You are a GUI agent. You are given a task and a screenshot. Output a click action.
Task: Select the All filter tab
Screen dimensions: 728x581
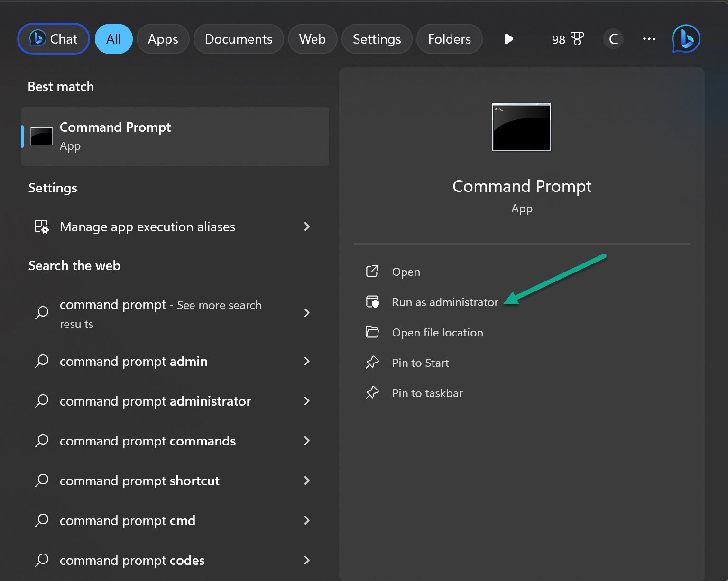(113, 39)
